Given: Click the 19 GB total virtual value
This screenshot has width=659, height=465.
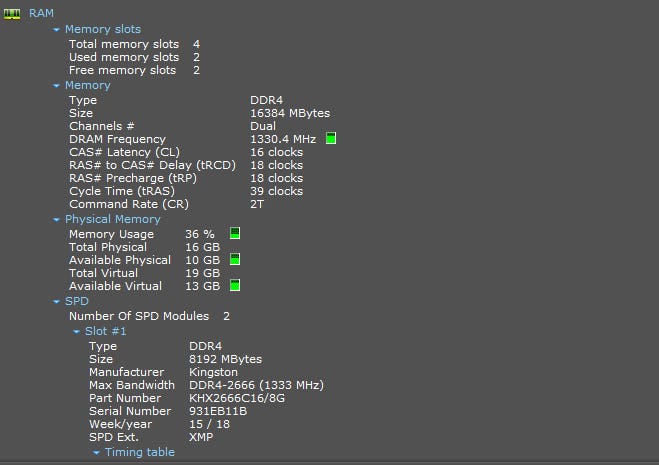Looking at the screenshot, I should click(203, 273).
